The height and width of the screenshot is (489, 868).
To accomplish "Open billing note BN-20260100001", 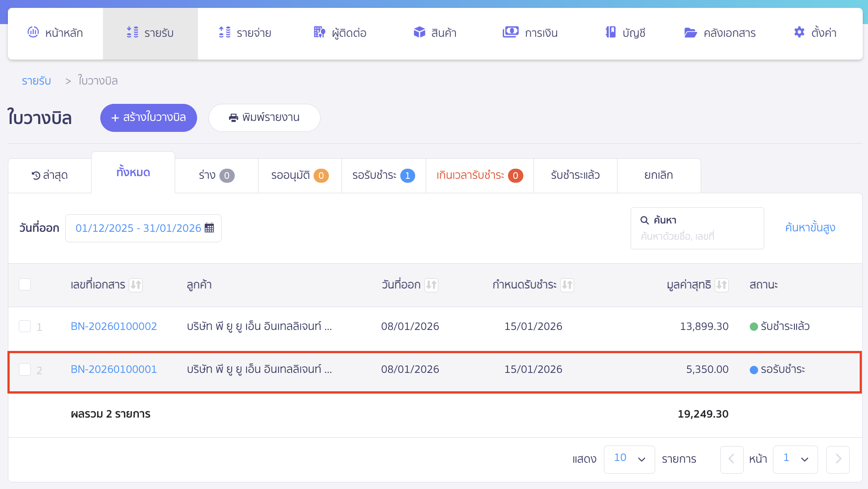I will coord(113,369).
